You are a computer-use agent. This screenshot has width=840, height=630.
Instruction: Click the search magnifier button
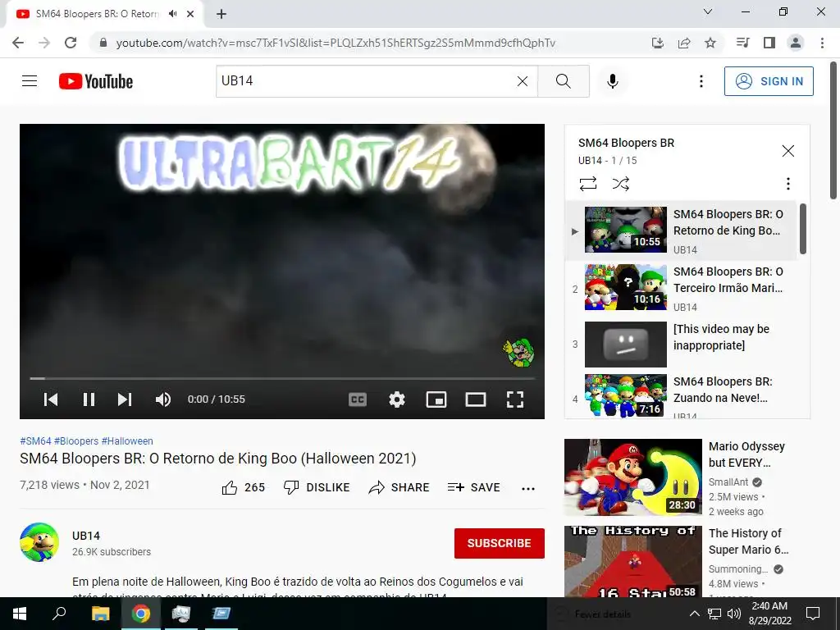(x=563, y=81)
